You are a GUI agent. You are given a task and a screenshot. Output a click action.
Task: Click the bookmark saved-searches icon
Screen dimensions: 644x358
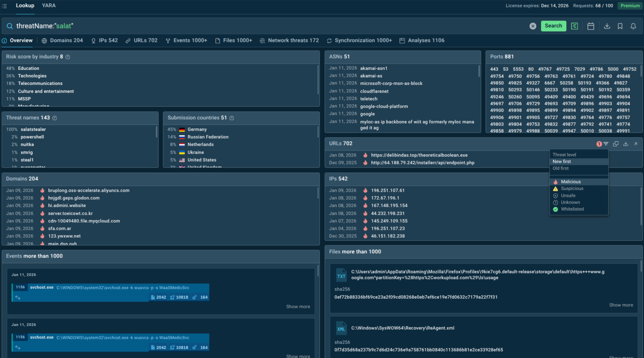(x=619, y=26)
